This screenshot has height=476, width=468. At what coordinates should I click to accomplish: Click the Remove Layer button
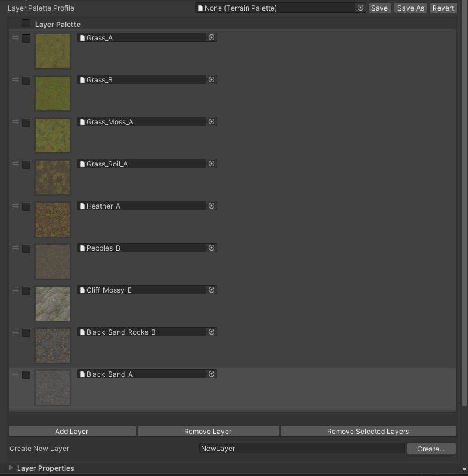(x=209, y=432)
